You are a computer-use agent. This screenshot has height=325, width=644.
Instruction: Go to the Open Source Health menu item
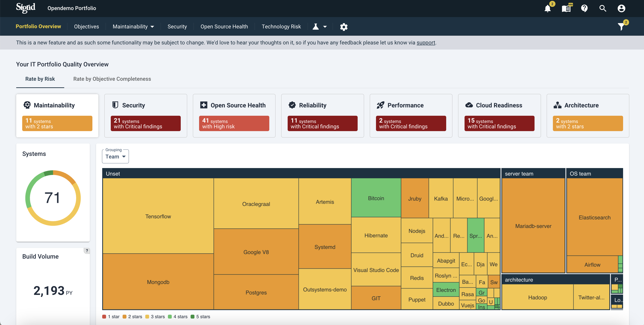(x=224, y=26)
